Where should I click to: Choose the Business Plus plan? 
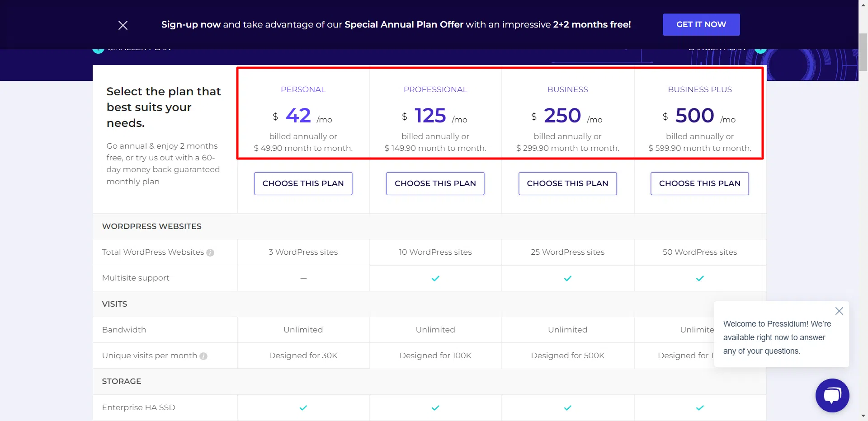[699, 183]
